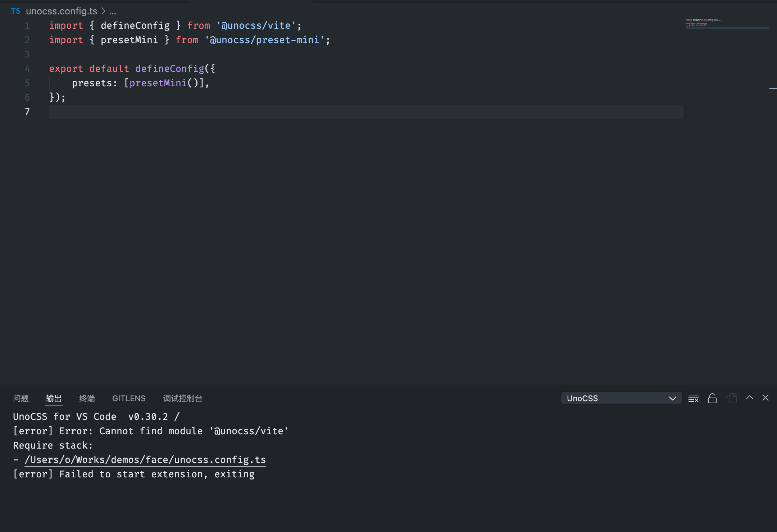Click the TS language icon in the breadcrumb
777x532 pixels.
(16, 11)
